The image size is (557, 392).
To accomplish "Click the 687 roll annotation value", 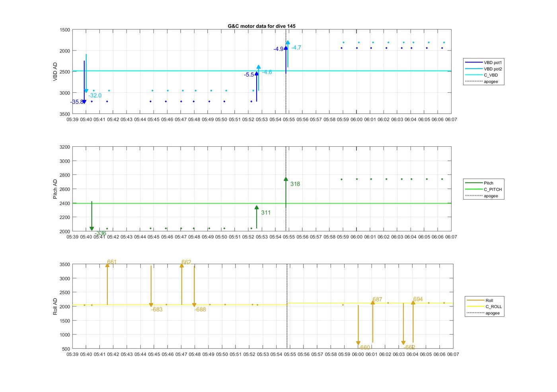I will [x=377, y=300].
